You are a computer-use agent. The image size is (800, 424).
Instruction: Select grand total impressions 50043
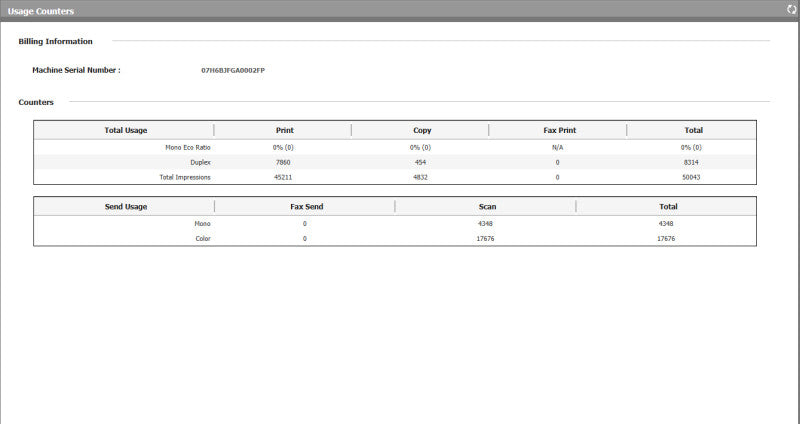tap(691, 178)
